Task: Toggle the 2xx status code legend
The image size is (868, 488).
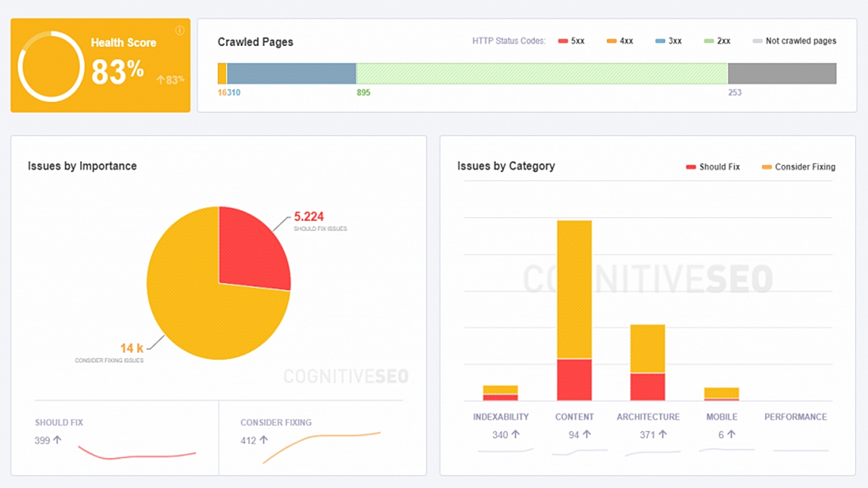Action: [x=717, y=41]
